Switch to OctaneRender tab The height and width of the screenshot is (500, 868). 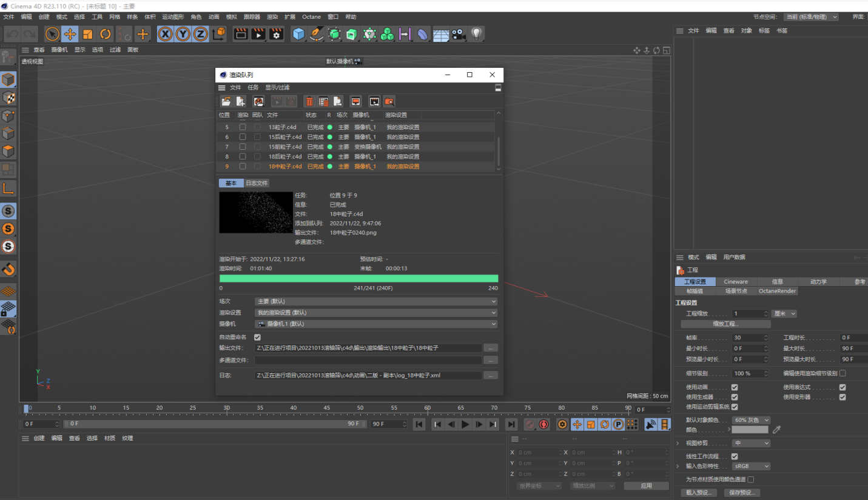point(778,291)
